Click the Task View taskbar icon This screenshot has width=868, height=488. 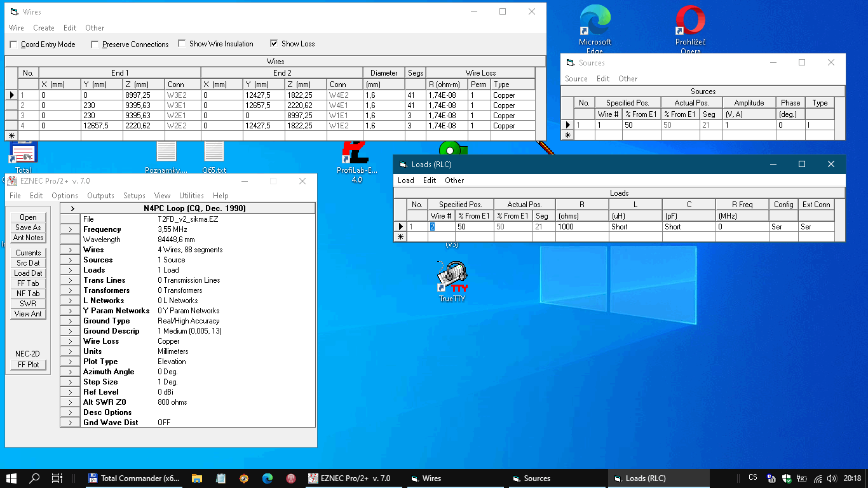(x=57, y=478)
